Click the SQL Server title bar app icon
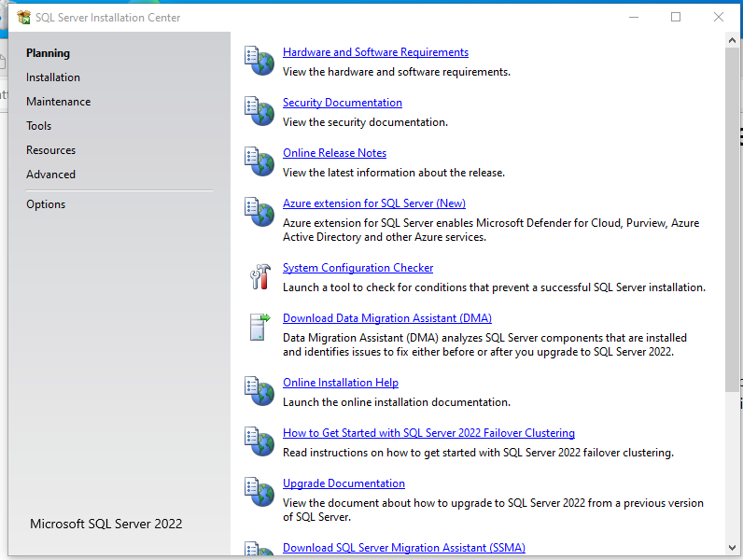743x560 pixels. [x=24, y=17]
